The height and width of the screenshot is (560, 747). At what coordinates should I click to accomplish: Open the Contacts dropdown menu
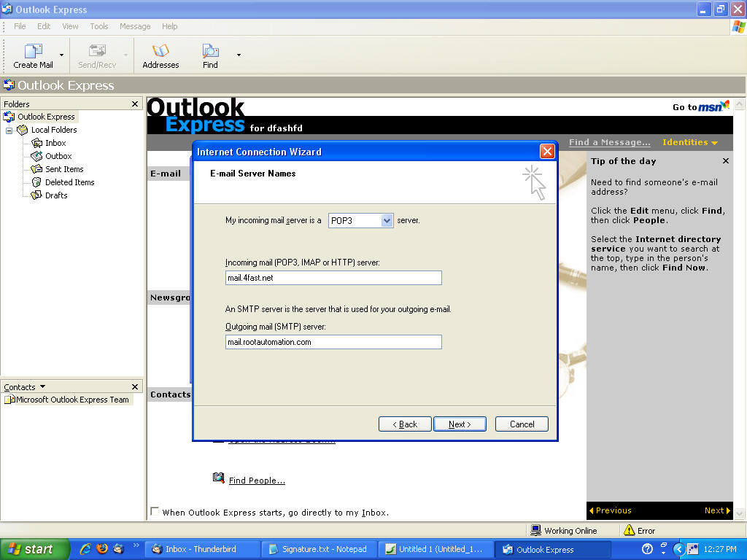pyautogui.click(x=42, y=386)
